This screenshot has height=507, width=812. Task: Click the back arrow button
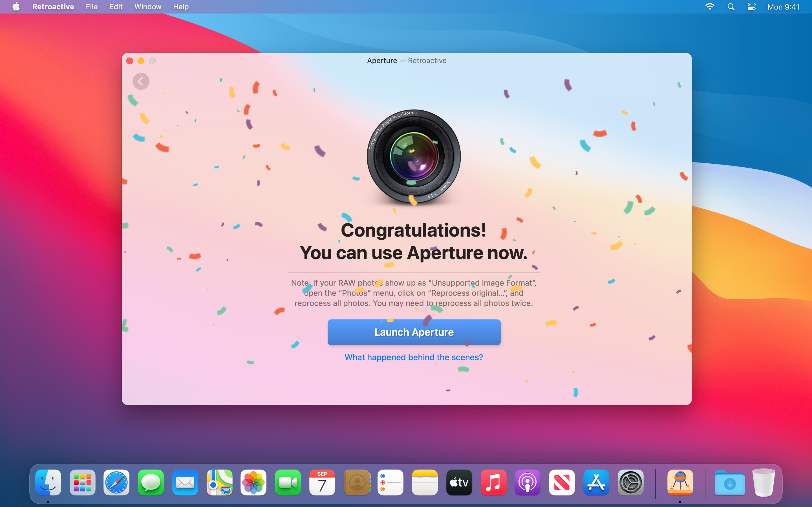tap(141, 81)
